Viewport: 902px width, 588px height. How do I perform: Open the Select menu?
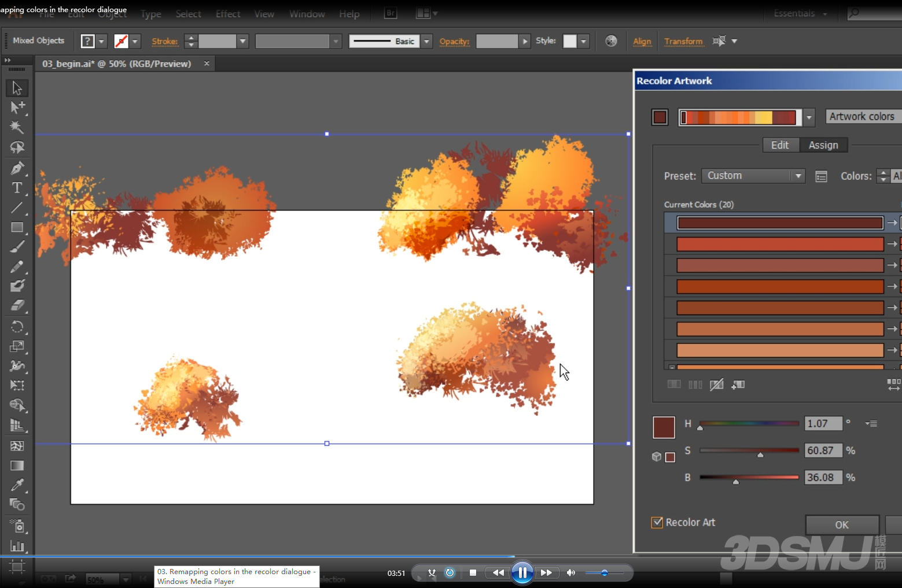(188, 14)
